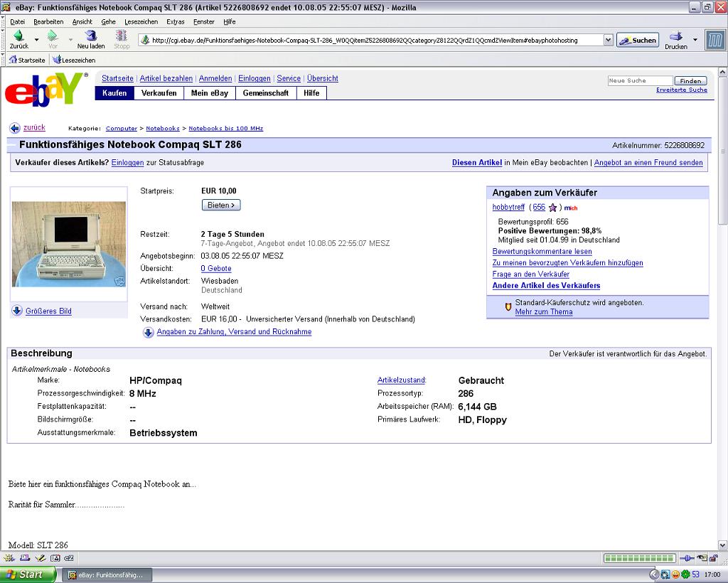Click the Notebooks bis 100 MHz category link
The height and width of the screenshot is (583, 728).
[225, 128]
